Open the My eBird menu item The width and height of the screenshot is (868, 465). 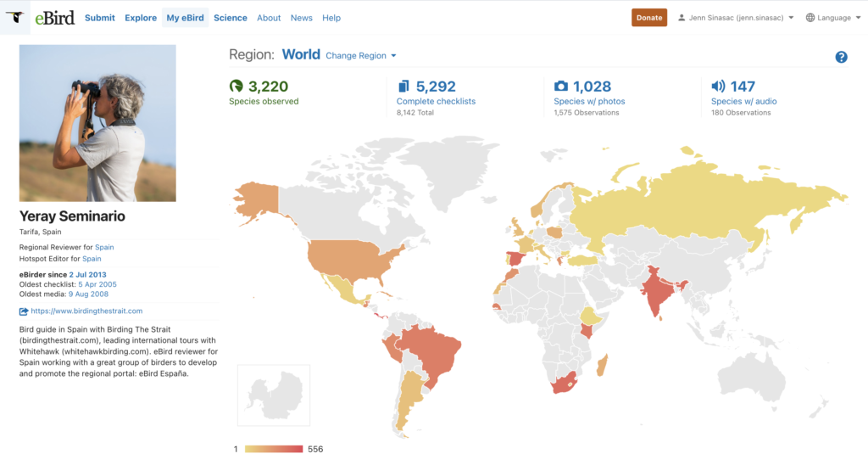coord(185,18)
